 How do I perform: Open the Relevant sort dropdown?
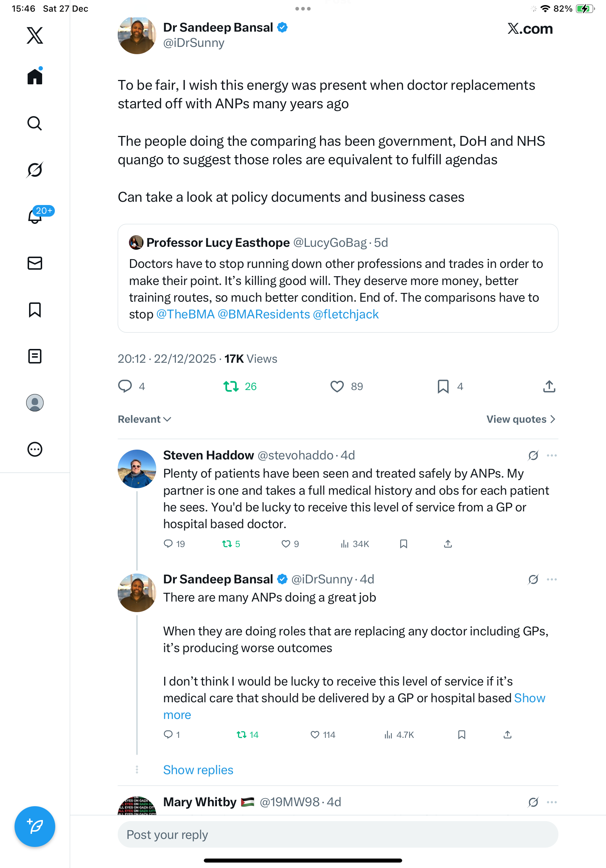pyautogui.click(x=144, y=419)
